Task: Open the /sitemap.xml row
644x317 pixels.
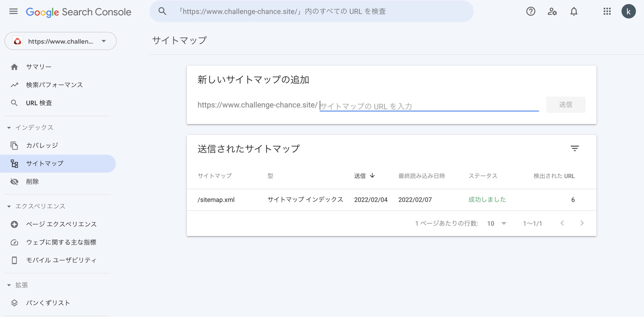Action: pyautogui.click(x=216, y=200)
